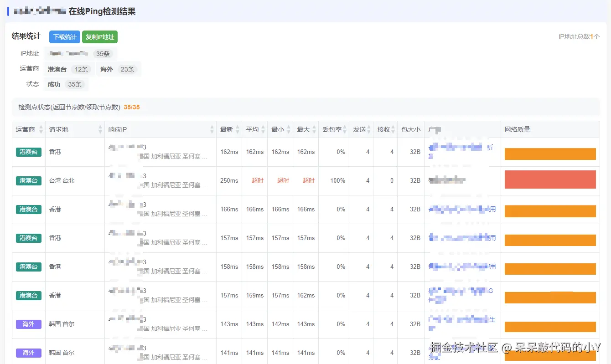Sort results by 最小 column arrows
Image resolution: width=611 pixels, height=364 pixels.
[289, 129]
